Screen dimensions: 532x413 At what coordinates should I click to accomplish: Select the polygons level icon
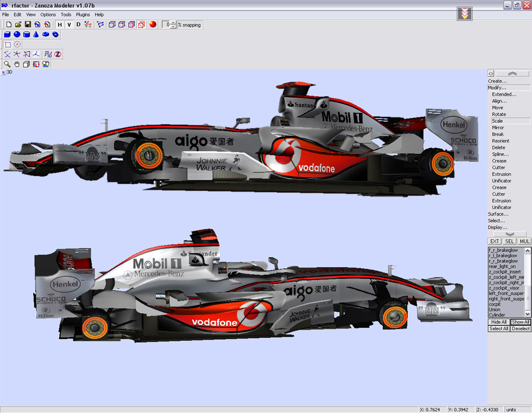pyautogui.click(x=27, y=54)
